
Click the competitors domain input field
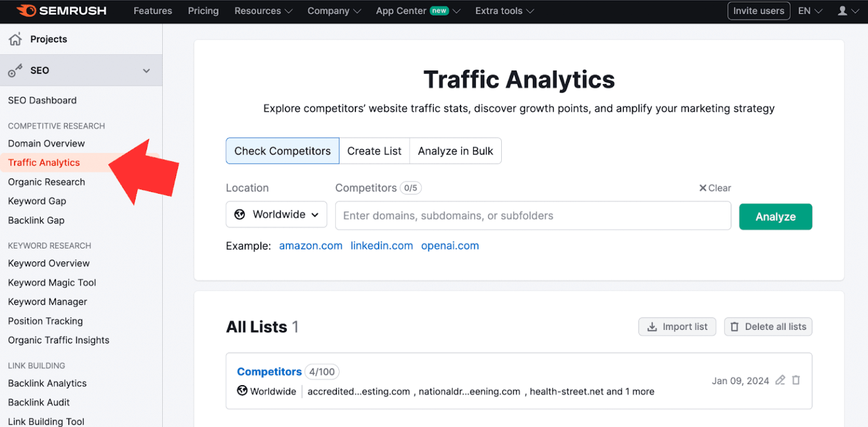pyautogui.click(x=533, y=216)
